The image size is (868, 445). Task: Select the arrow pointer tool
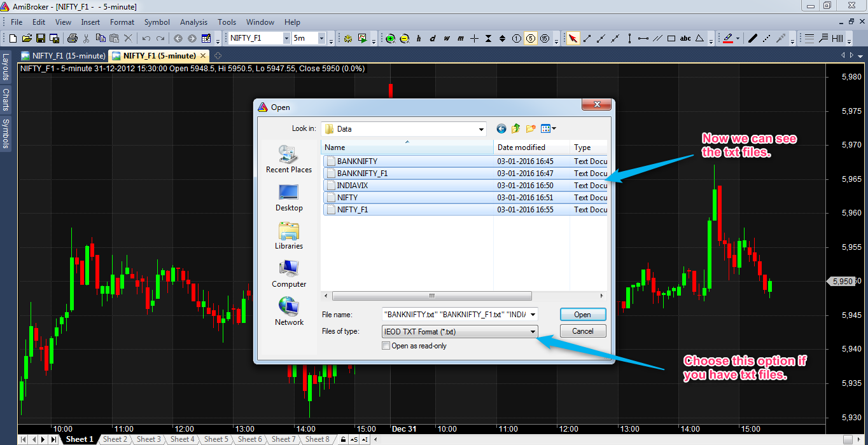(573, 38)
